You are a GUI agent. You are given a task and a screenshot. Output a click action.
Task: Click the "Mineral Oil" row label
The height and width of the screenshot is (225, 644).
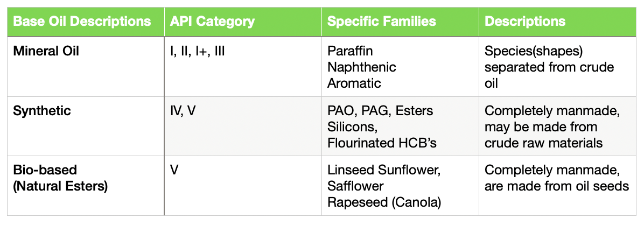43,51
